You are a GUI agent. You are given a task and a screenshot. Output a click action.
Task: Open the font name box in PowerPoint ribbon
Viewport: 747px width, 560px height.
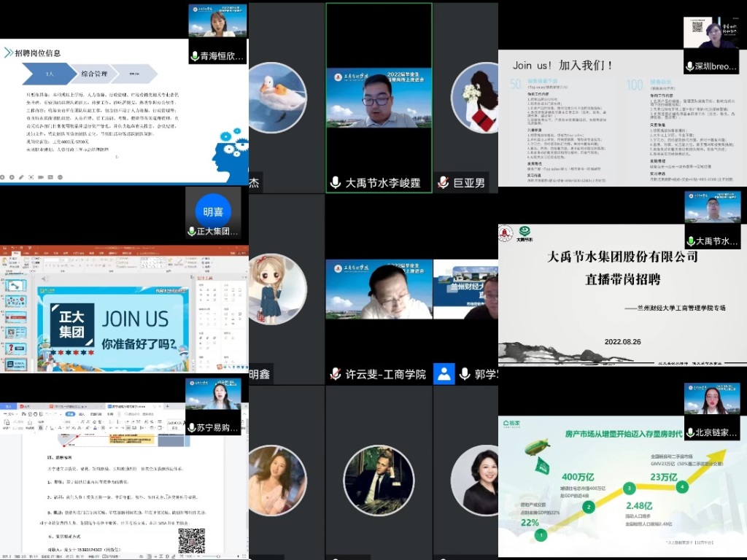click(52, 260)
